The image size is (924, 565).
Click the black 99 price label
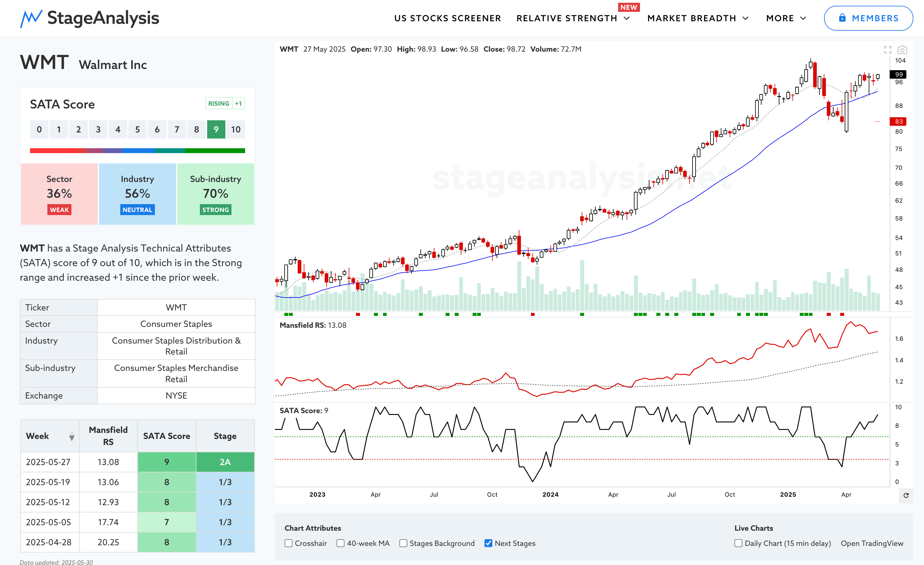tap(898, 74)
